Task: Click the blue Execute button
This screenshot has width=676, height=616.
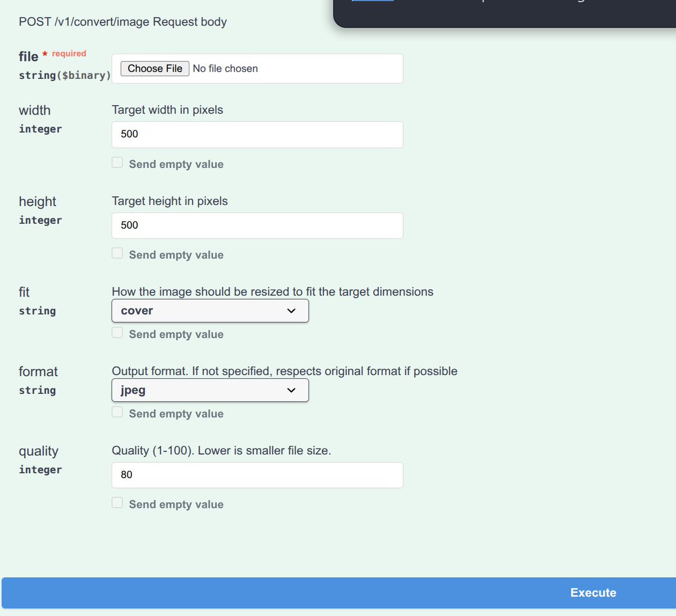Action: tap(593, 592)
